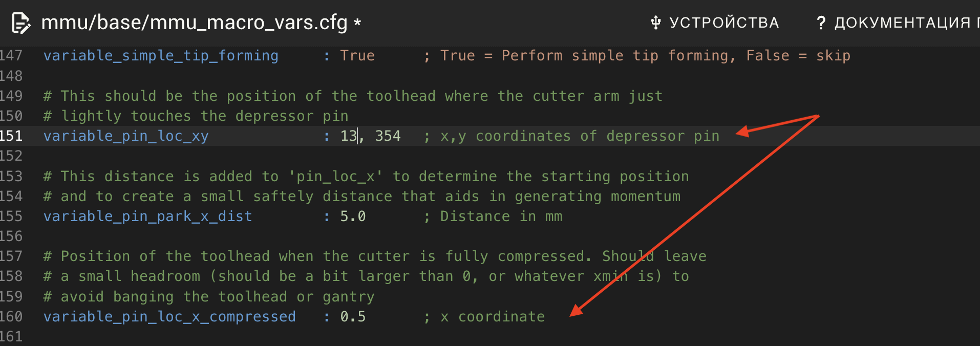Click line number 151 in the gutter
The height and width of the screenshot is (346, 980).
[11, 136]
